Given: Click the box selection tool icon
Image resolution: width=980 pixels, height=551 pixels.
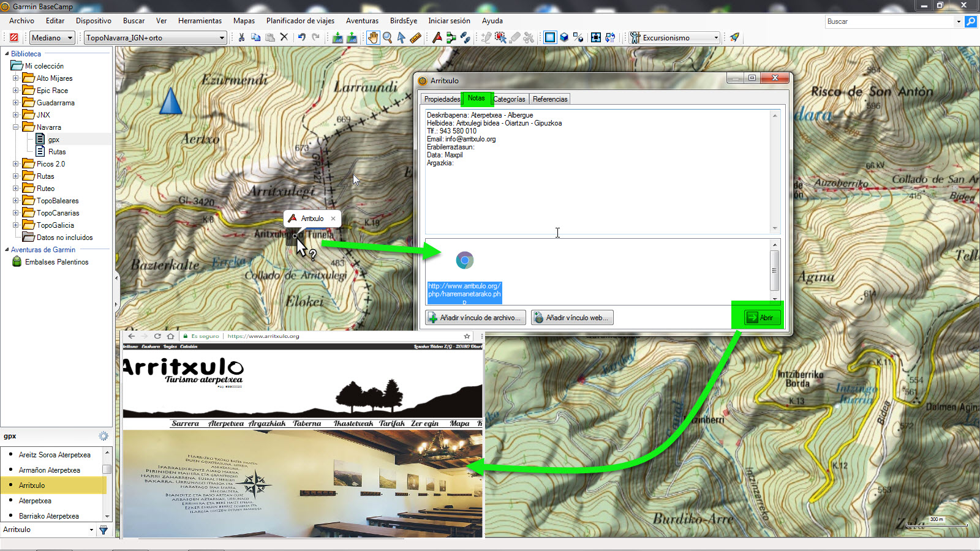Looking at the screenshot, I should tap(500, 37).
